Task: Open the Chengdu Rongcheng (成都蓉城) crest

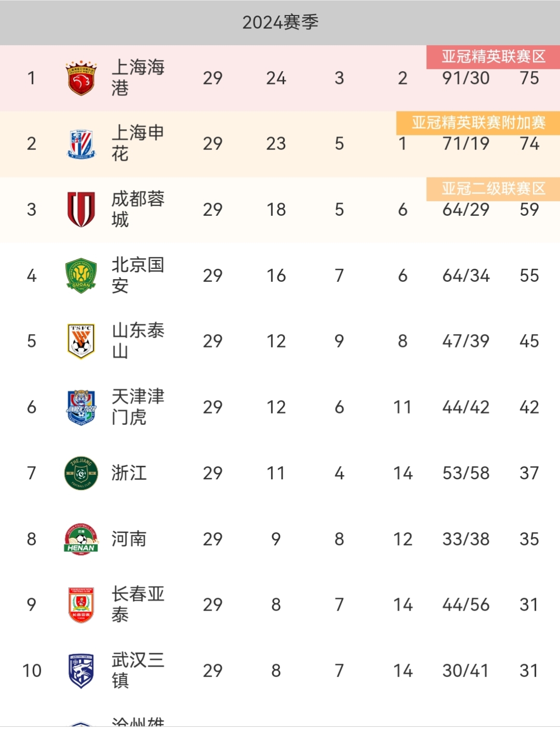Action: point(81,210)
